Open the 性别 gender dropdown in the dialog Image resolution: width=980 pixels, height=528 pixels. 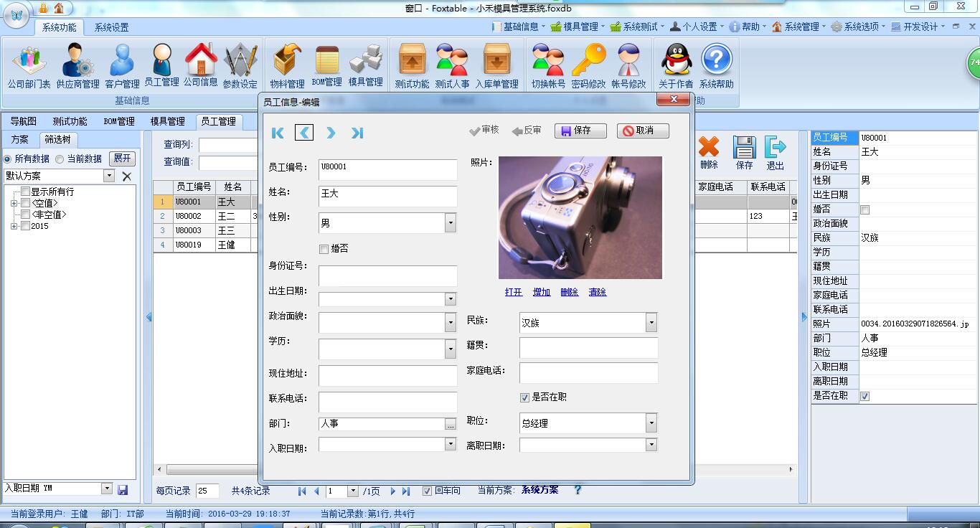coord(452,223)
